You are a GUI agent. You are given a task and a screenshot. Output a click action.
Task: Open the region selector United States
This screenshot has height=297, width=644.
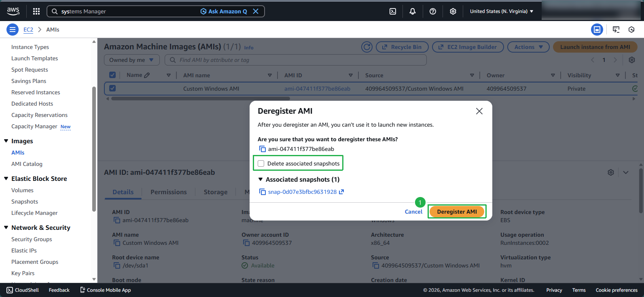pos(502,11)
